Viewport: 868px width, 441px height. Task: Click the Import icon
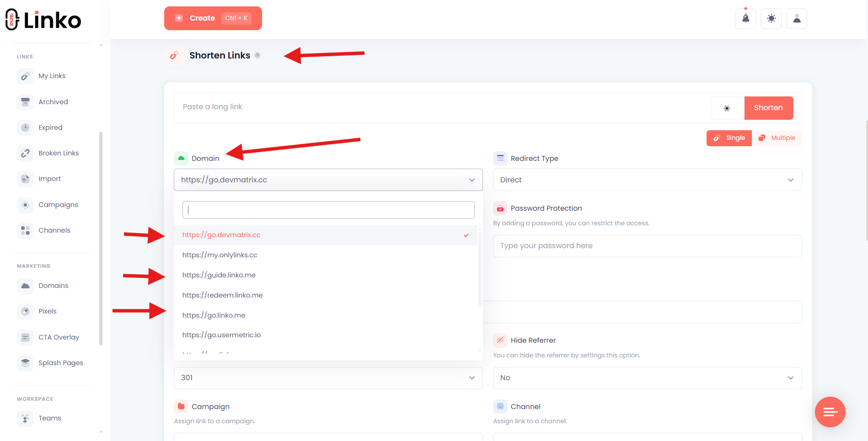click(x=25, y=179)
